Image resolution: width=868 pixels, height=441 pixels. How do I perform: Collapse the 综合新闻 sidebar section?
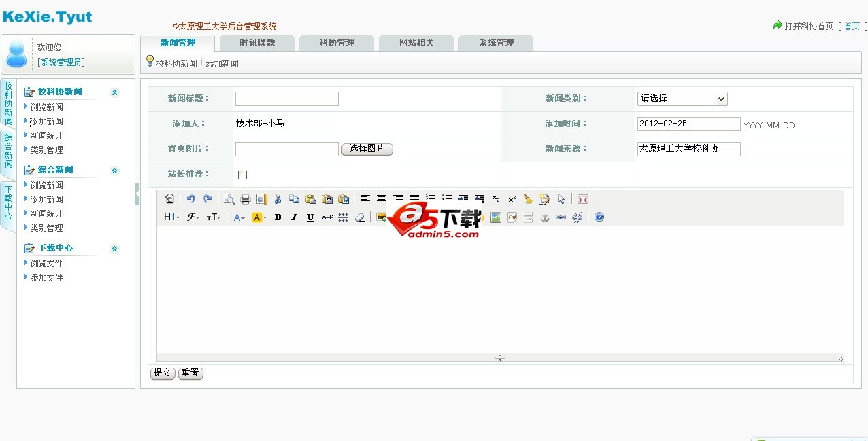(x=114, y=171)
